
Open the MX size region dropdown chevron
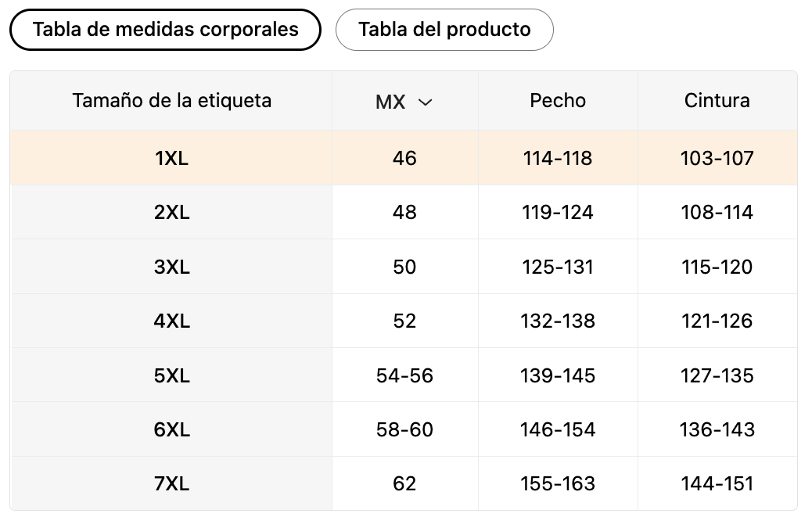coord(425,102)
